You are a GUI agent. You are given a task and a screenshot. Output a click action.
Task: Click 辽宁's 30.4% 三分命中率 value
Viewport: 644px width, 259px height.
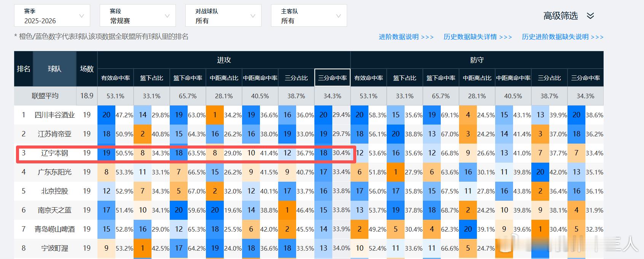pyautogui.click(x=341, y=153)
